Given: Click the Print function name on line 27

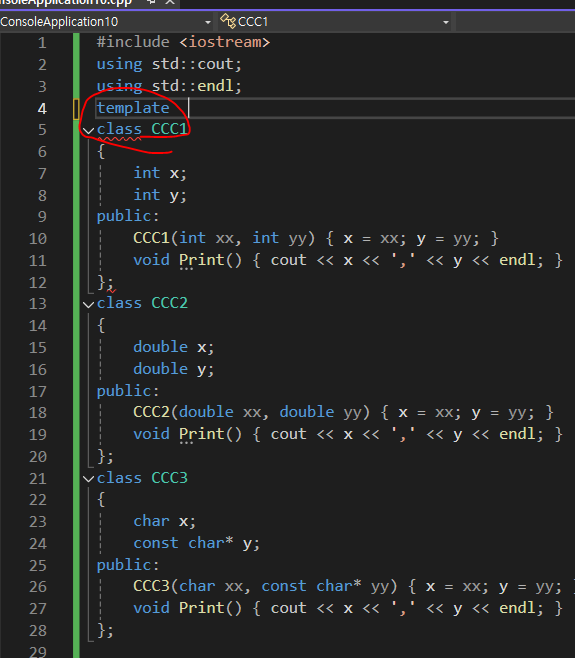Looking at the screenshot, I should (202, 608).
